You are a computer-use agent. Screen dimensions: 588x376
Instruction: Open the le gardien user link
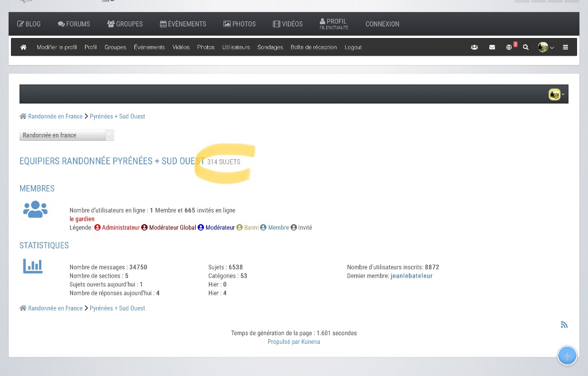[x=82, y=219]
